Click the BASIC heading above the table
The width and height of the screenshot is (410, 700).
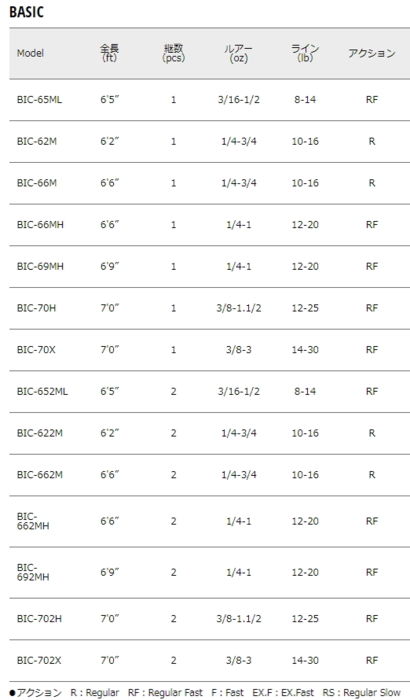point(26,12)
